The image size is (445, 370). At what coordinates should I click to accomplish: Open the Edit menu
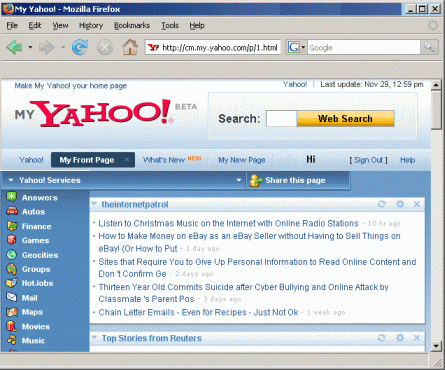35,25
